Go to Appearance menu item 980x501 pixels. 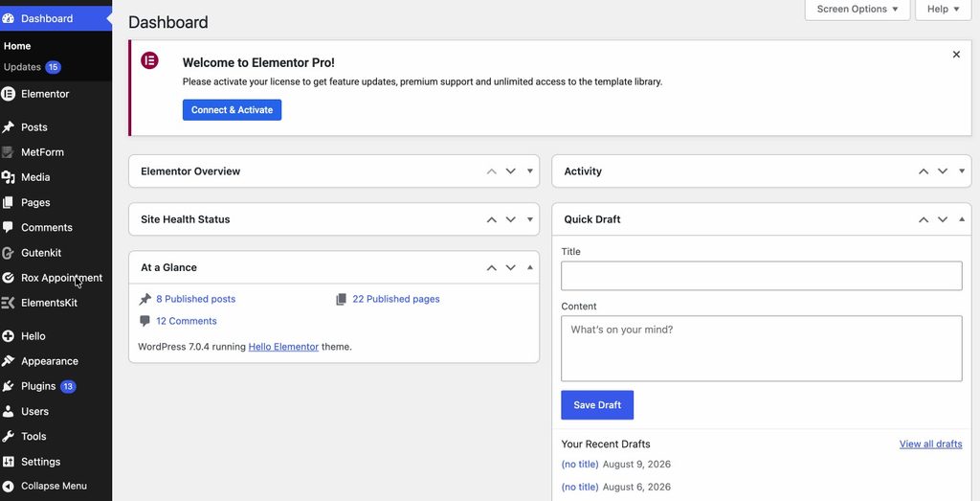(x=50, y=361)
